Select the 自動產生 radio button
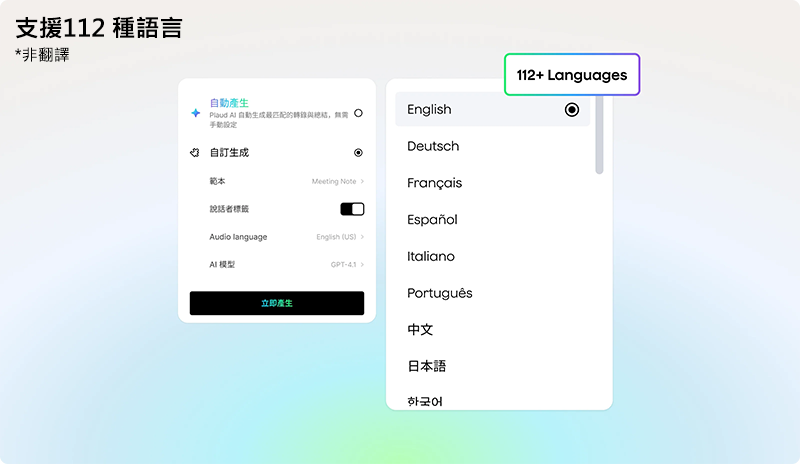Screen dimensions: 800x464 (358, 113)
